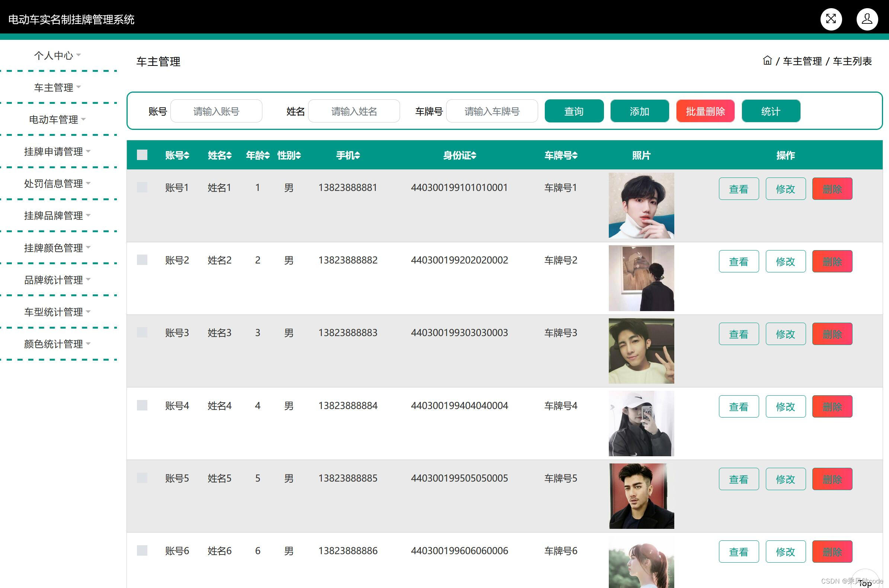Expand the 电动车管理 sidebar menu
The height and width of the screenshot is (588, 889).
(x=57, y=119)
